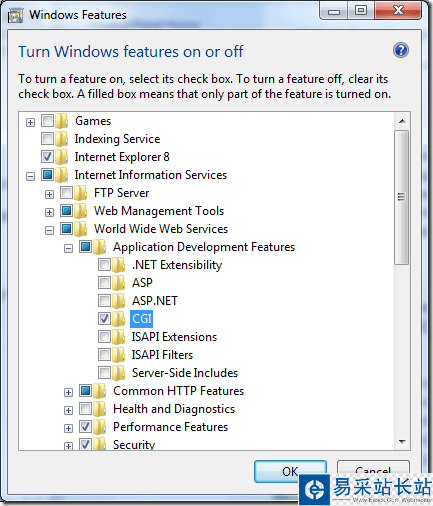Click the CGI folder icon
The height and width of the screenshot is (506, 433).
[x=119, y=319]
